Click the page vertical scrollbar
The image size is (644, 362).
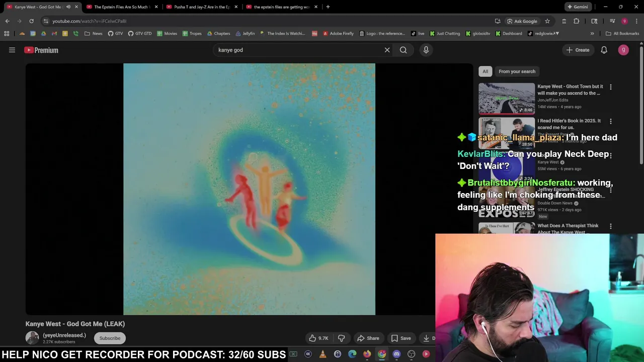tap(641, 106)
